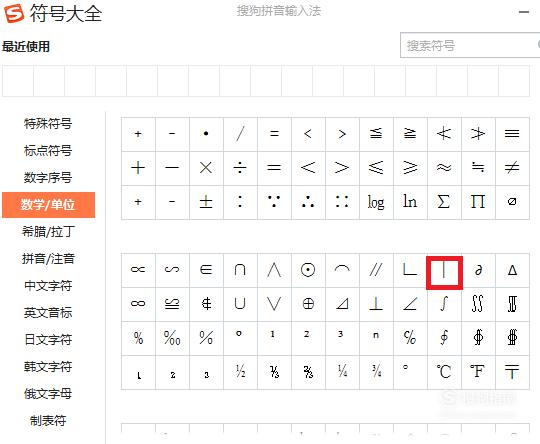Insert the less-than-or-equal symbol ≤
540x444 pixels.
point(376,168)
